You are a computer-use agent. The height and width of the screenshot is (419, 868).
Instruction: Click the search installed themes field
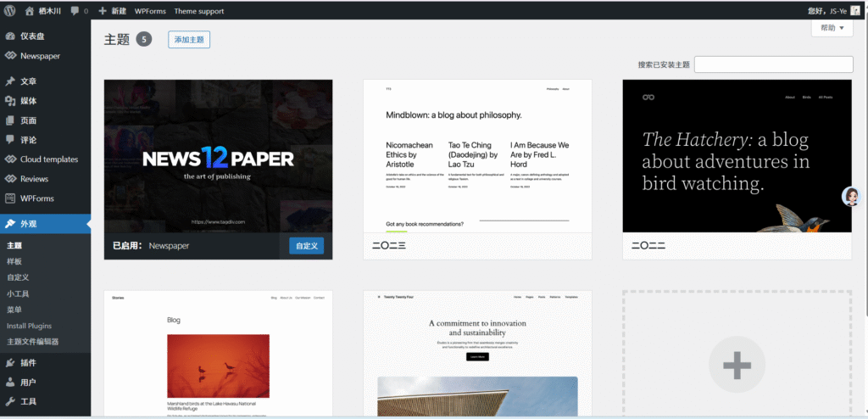(x=773, y=64)
